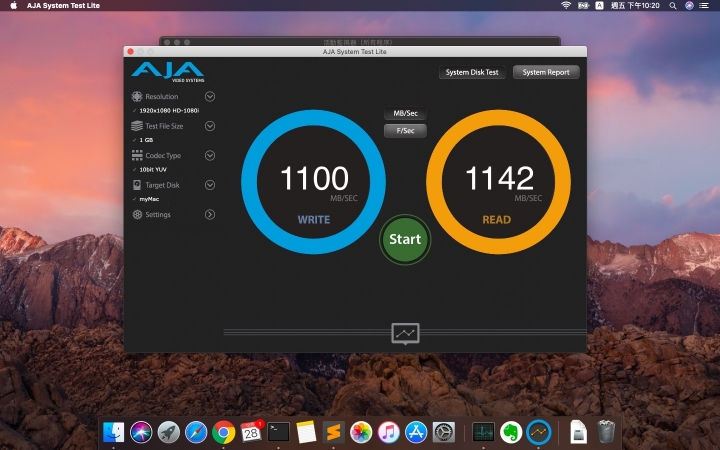The width and height of the screenshot is (720, 450).
Task: Open Notification Center list icon
Action: pos(704,6)
